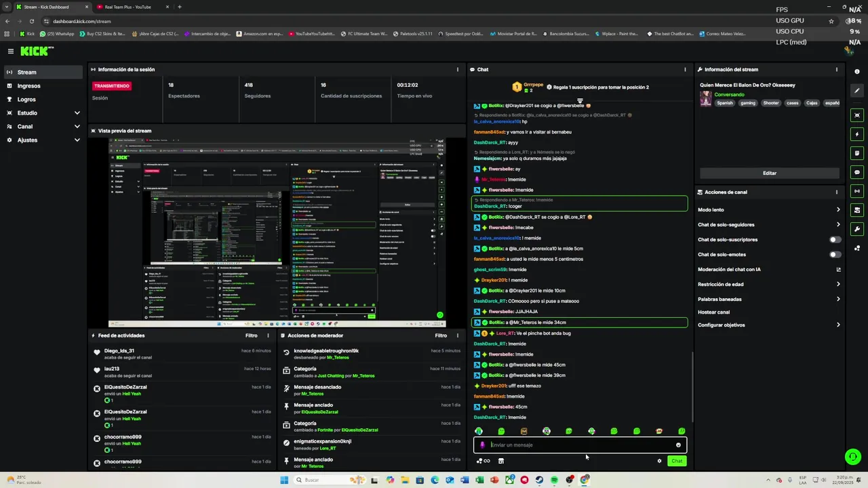The width and height of the screenshot is (868, 488).
Task: Click the Editar button
Action: coord(769,173)
